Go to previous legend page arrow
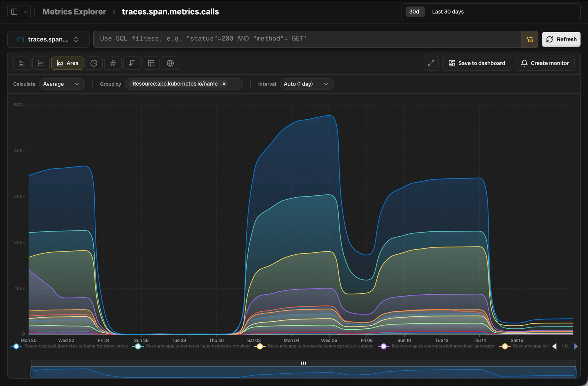588x386 pixels. (x=554, y=346)
